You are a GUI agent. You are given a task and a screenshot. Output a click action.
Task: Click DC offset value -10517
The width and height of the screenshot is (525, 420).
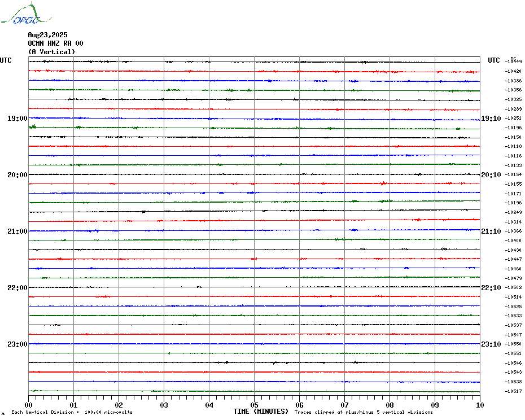[x=514, y=391]
